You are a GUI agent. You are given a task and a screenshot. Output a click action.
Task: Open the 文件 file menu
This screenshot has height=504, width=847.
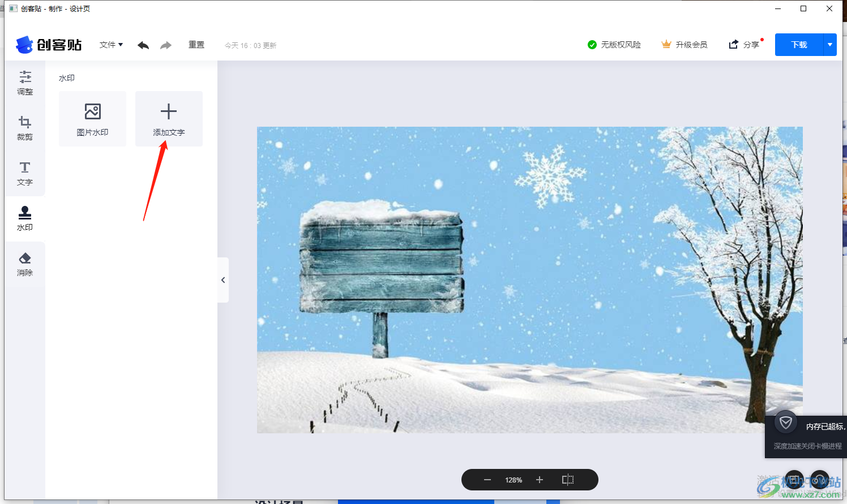(x=111, y=45)
